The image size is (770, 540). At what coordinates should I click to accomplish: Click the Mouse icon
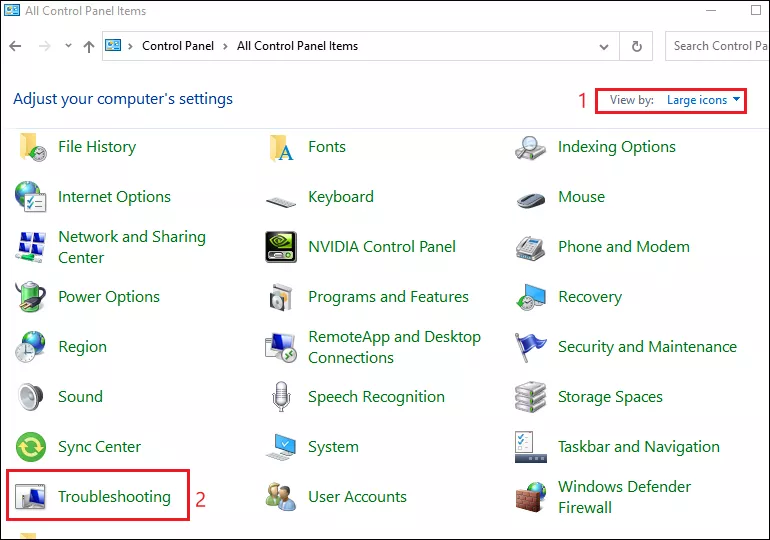coord(531,200)
